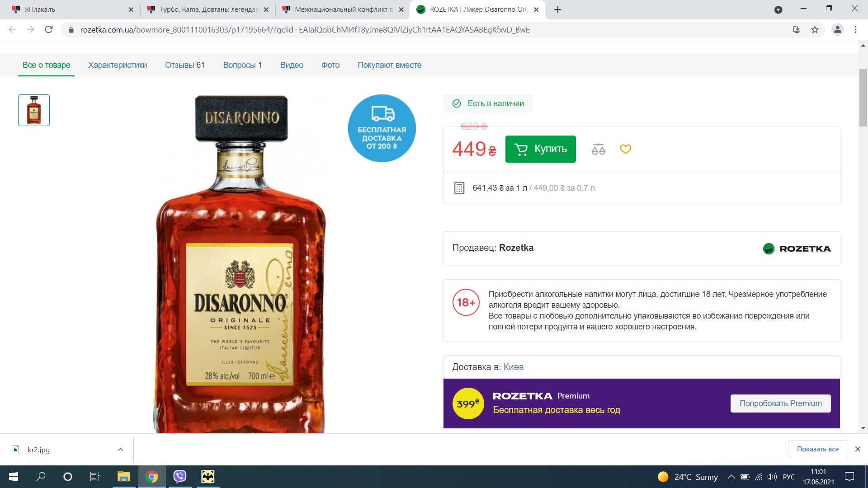Viewport: 868px width, 488px height.
Task: Click Показать все downloads button
Action: tap(818, 449)
